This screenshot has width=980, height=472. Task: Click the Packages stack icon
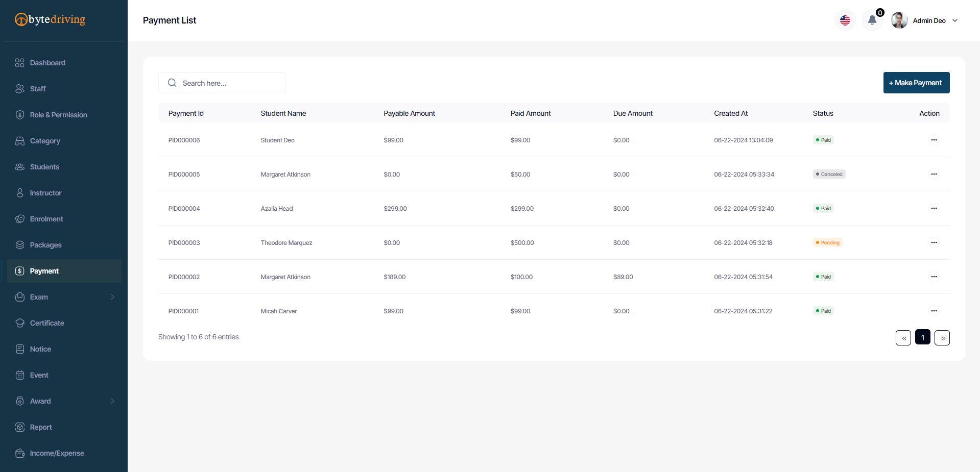click(x=20, y=245)
